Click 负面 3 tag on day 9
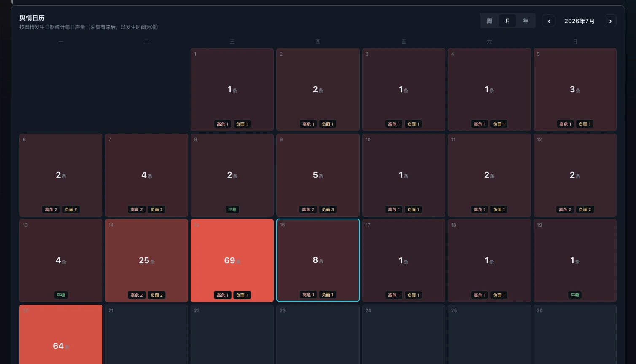 tap(328, 209)
